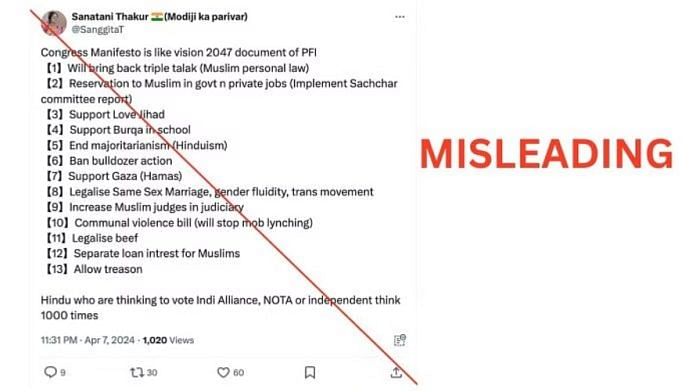
Task: Click the India flag emoji in name
Action: (x=157, y=16)
